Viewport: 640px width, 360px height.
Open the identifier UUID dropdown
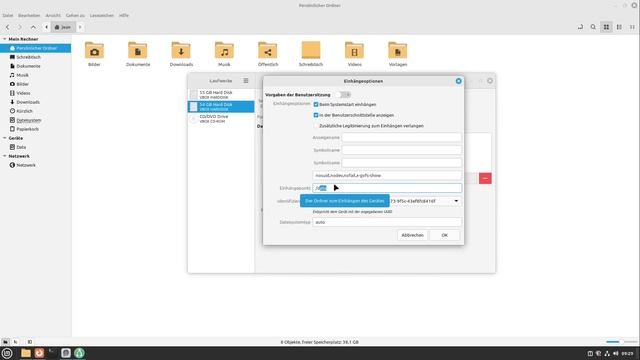pyautogui.click(x=456, y=201)
